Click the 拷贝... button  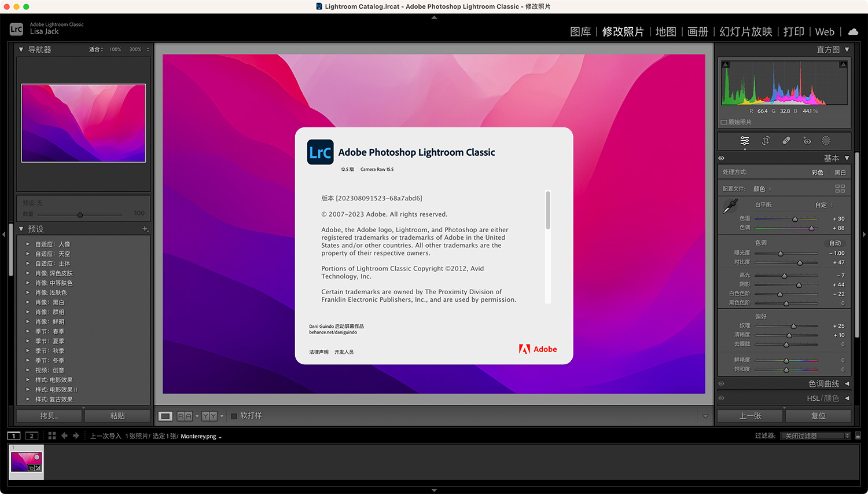(x=49, y=416)
